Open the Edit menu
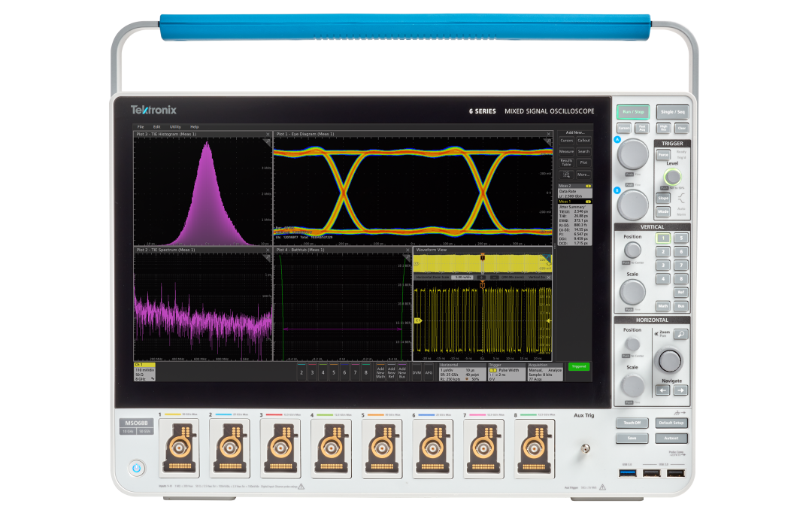The height and width of the screenshot is (519, 812). click(x=157, y=127)
